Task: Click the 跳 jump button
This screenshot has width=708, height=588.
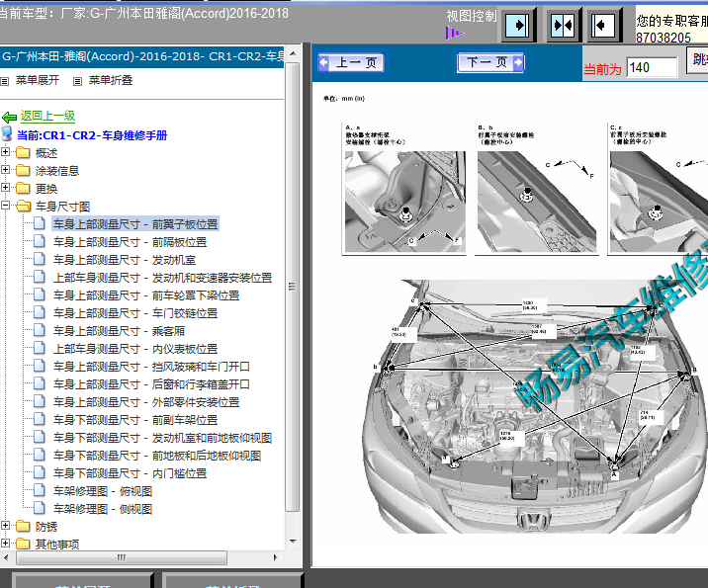Action: coord(697,59)
